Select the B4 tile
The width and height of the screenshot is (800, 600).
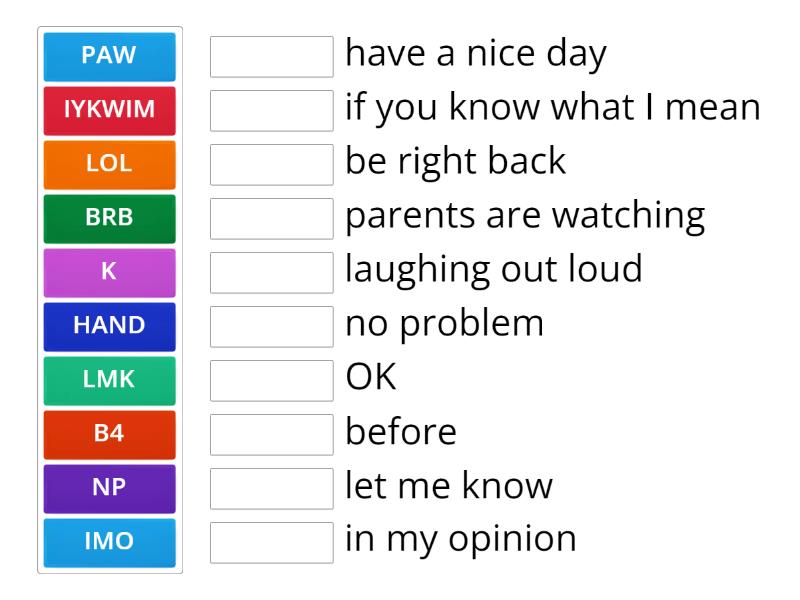click(x=109, y=434)
